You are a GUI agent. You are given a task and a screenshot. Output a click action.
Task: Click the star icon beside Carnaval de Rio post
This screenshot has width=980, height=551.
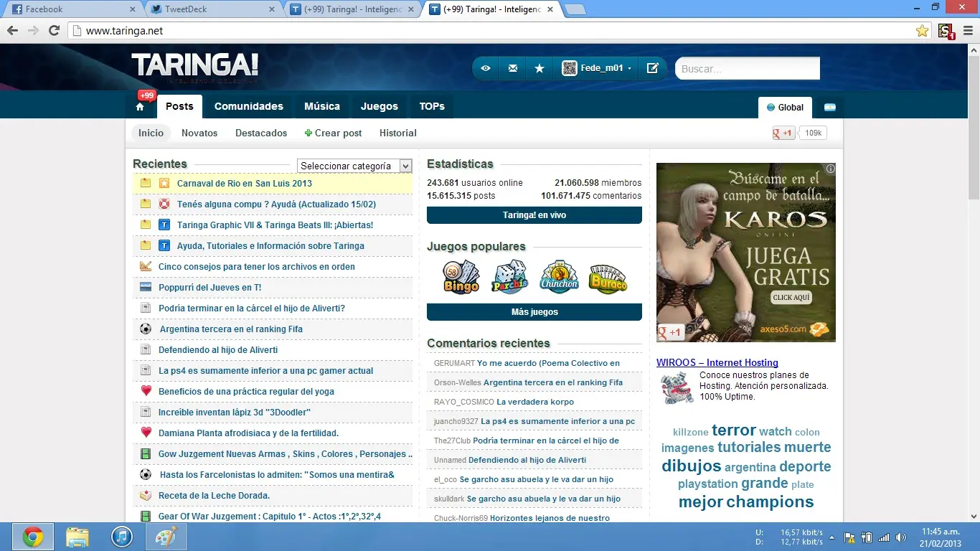point(164,183)
